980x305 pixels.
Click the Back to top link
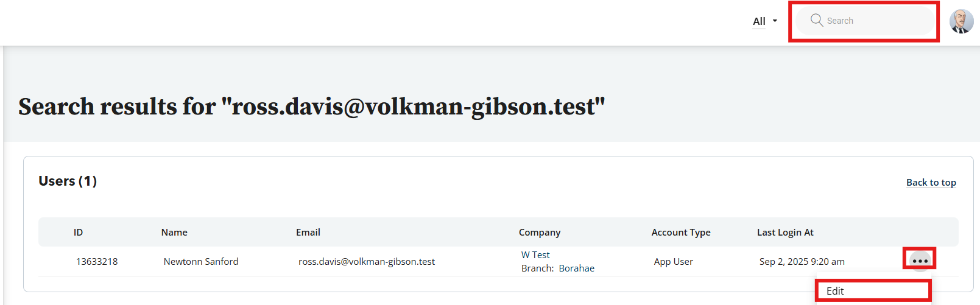click(931, 182)
